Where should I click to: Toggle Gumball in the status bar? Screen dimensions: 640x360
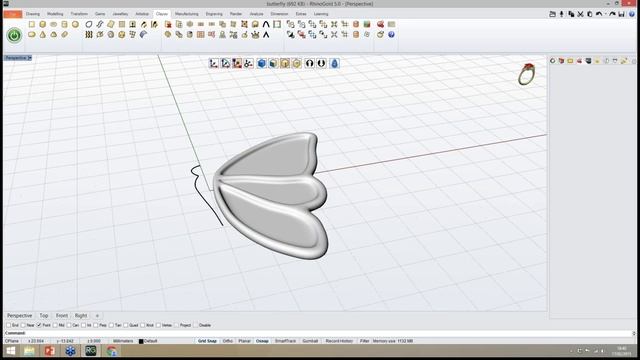tap(310, 341)
